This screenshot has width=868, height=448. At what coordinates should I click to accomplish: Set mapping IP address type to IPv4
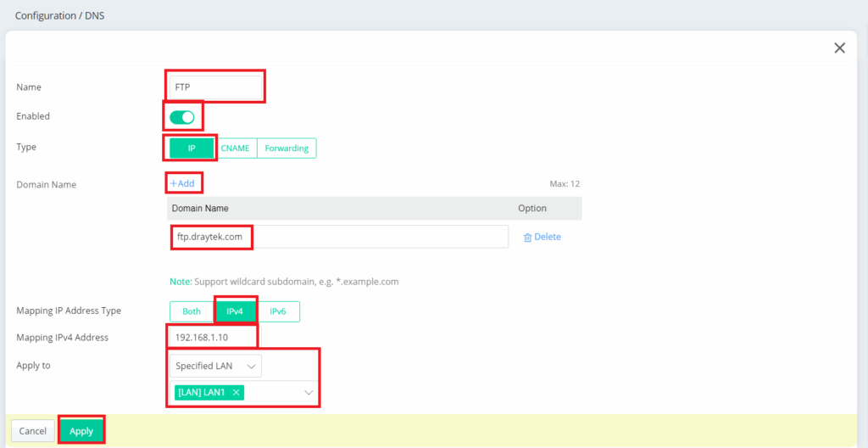click(x=235, y=311)
